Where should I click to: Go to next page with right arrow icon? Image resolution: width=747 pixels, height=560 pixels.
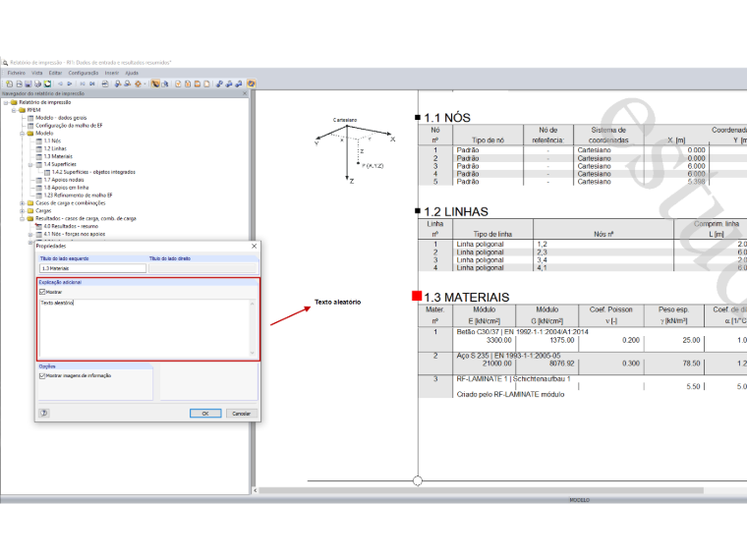tap(70, 84)
